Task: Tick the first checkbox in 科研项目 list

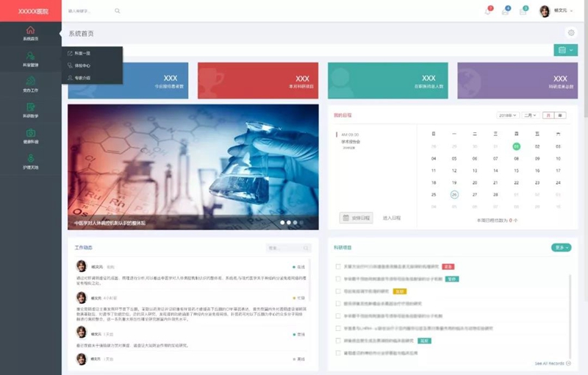Action: point(338,266)
